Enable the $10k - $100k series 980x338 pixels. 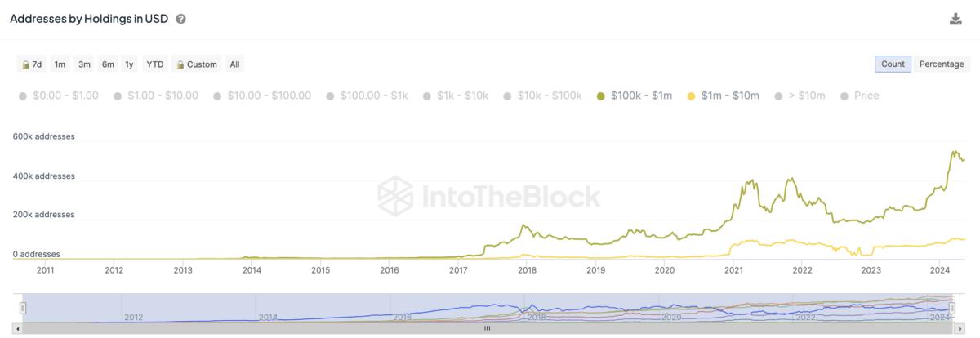tap(543, 96)
